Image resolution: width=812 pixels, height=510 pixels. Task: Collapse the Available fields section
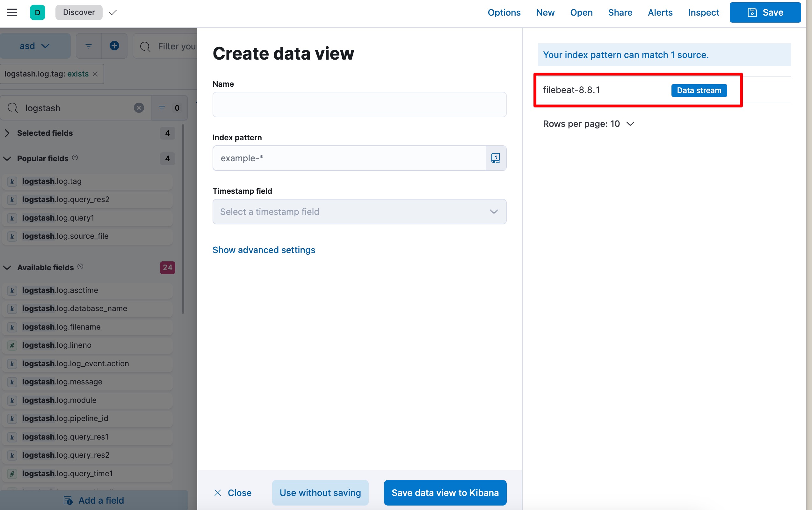click(7, 267)
